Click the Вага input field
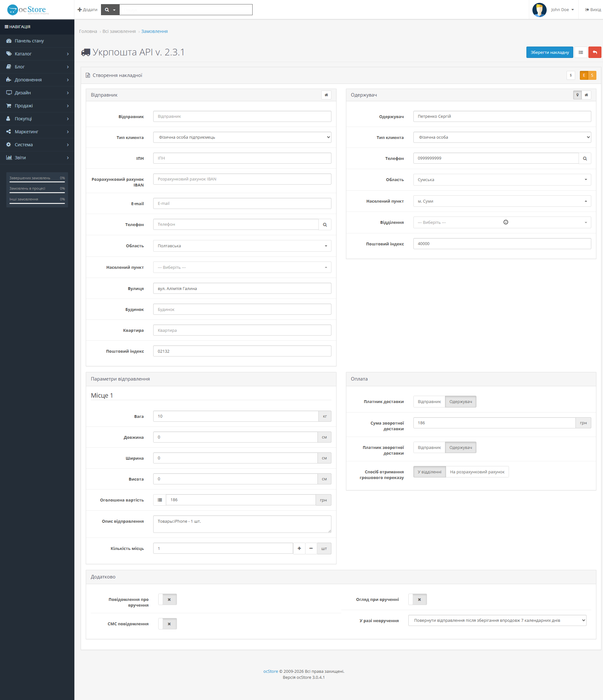The height and width of the screenshot is (700, 603). coord(236,416)
